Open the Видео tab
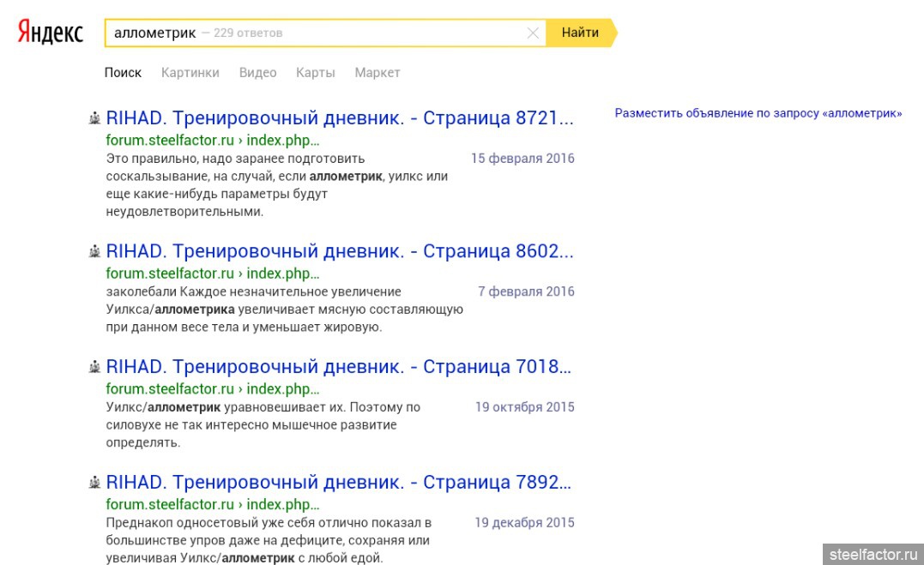924x565 pixels. (257, 73)
